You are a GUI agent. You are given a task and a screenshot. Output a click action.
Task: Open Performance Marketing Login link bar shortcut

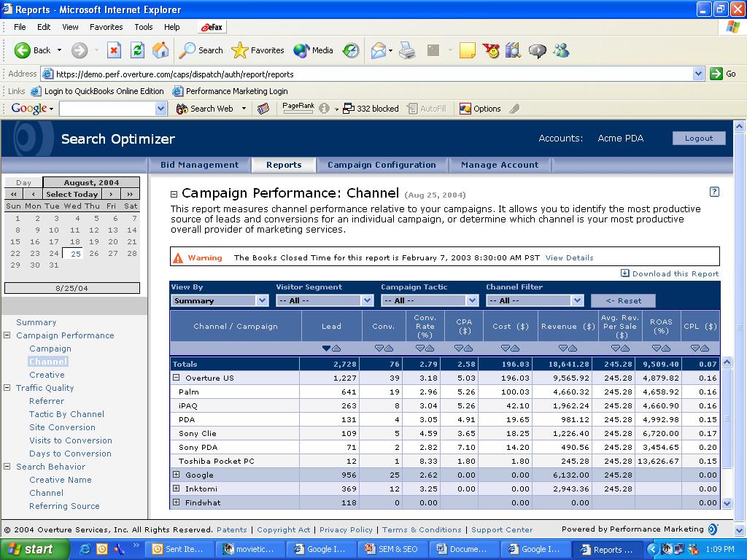coord(230,91)
